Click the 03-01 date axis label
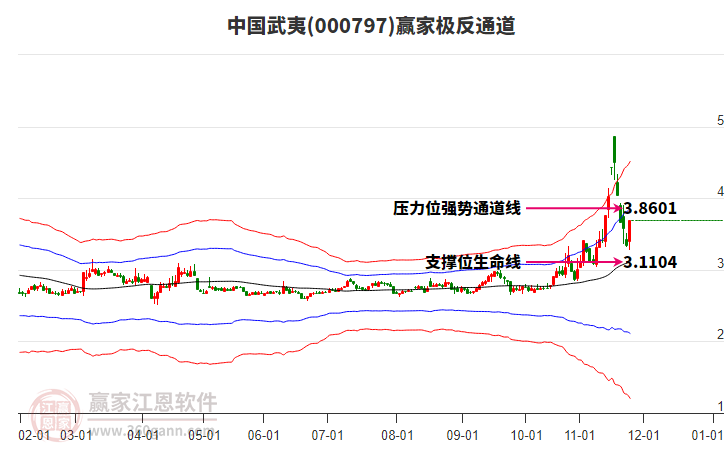 point(76,436)
